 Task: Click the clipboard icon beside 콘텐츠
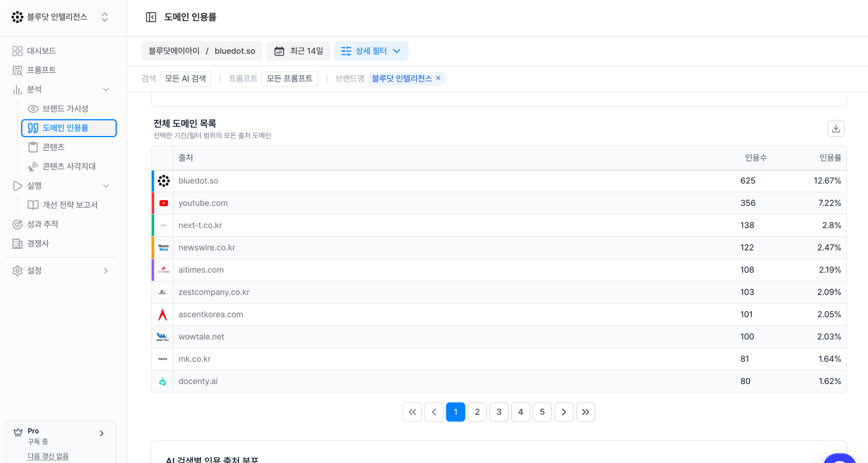tap(33, 147)
